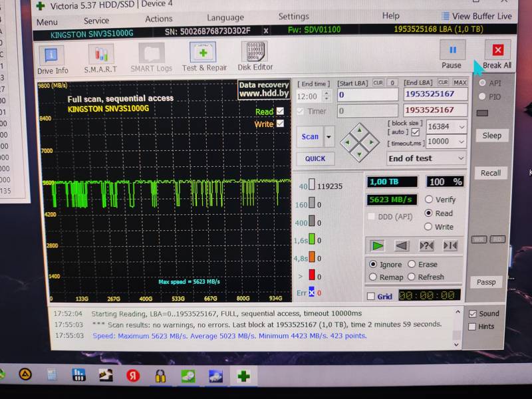Screen dimensions: 532x399
Task: Open the S.M.A.R.T tab icon
Action: pyautogui.click(x=100, y=58)
